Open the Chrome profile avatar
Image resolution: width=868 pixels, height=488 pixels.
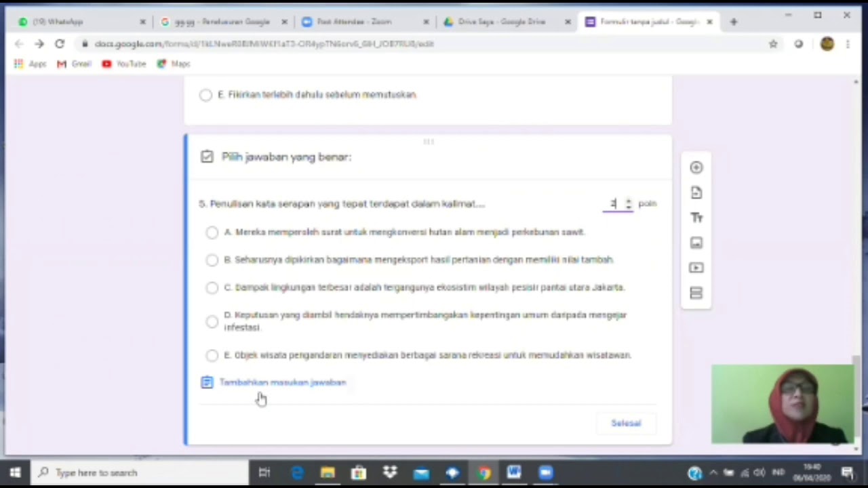[827, 43]
